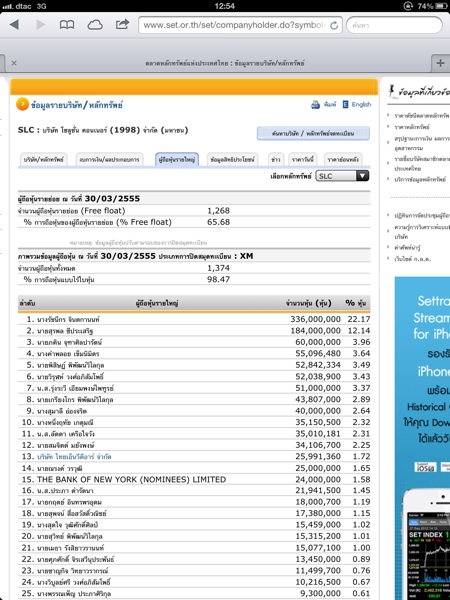Click the % หุ้น column header
Viewport: 450px width, 600px height.
[355, 303]
